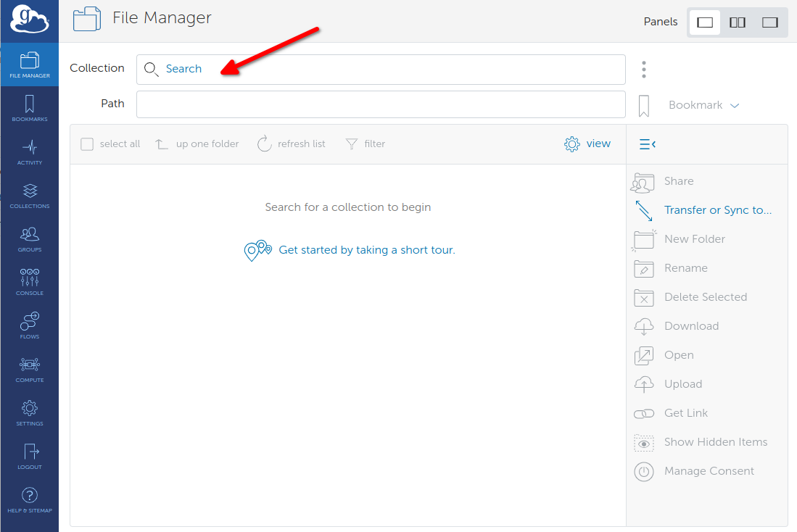Viewport: 797px width, 532px height.
Task: Click Transfer or Sync to...
Action: [x=717, y=210]
